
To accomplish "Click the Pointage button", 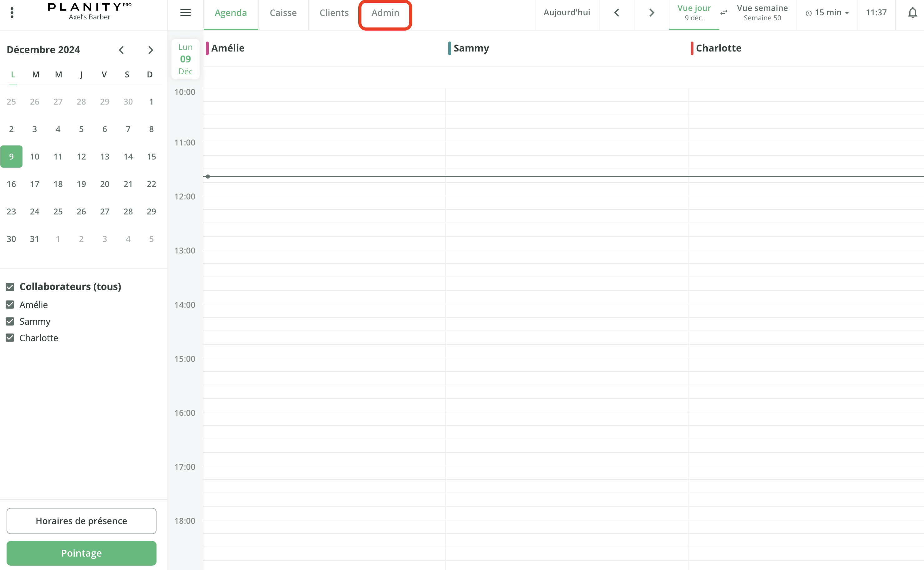I will [82, 553].
